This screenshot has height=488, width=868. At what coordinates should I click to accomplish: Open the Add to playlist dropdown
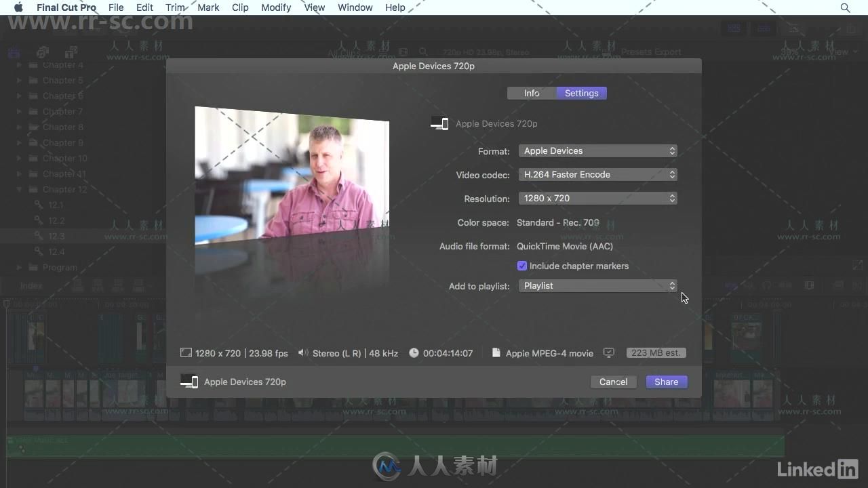coord(598,286)
